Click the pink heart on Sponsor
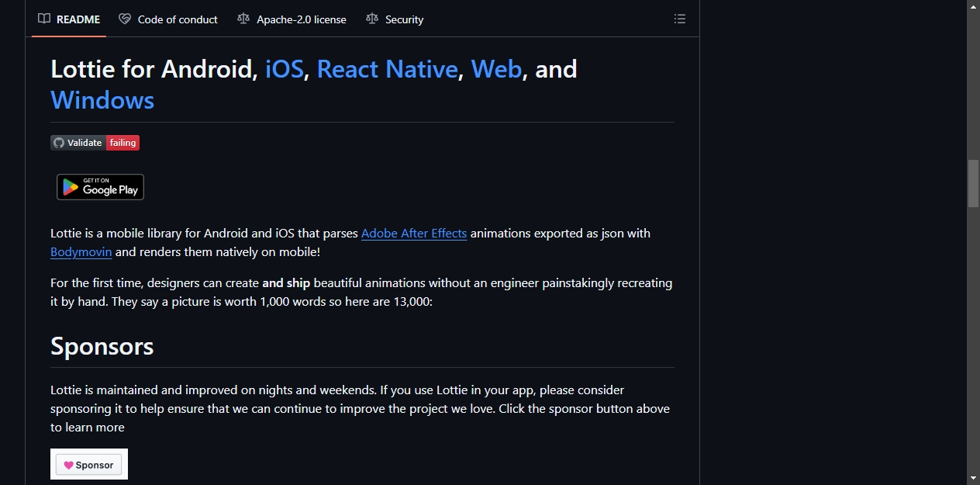 pyautogui.click(x=68, y=465)
